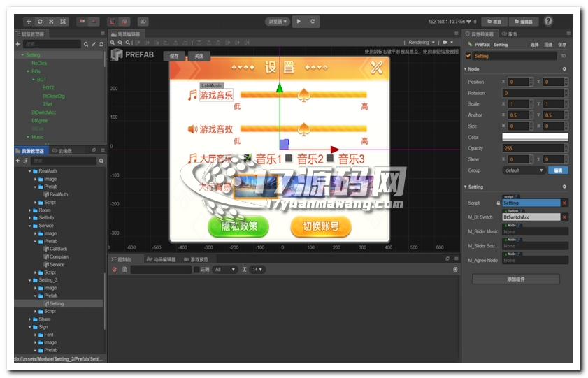Click the 游戏音乐 slider handle
Screen dimensions: 588x378
coord(303,95)
